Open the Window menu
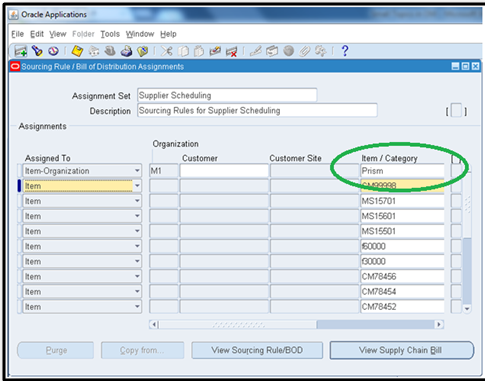Image resolution: width=485 pixels, height=381 pixels. click(140, 34)
